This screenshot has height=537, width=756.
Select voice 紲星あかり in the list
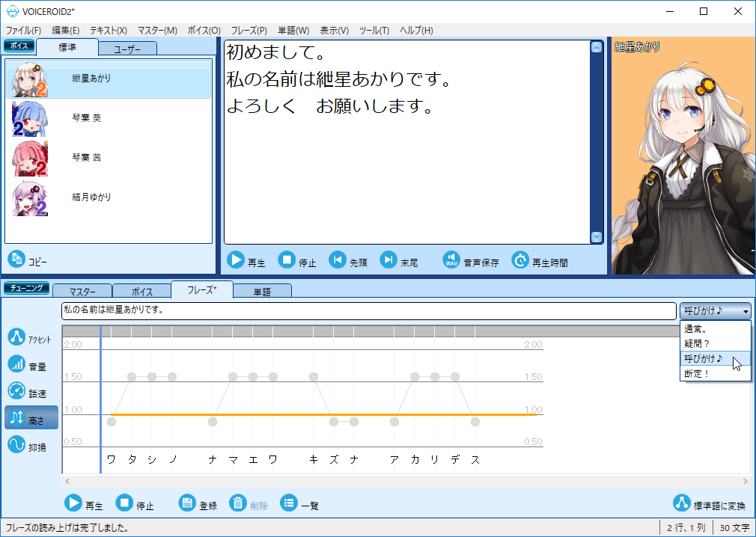pyautogui.click(x=109, y=79)
